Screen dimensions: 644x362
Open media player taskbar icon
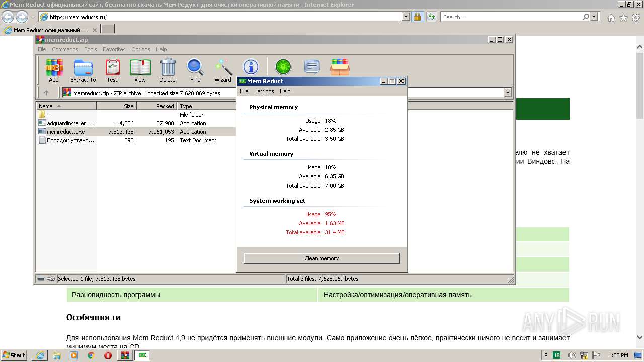[74, 355]
